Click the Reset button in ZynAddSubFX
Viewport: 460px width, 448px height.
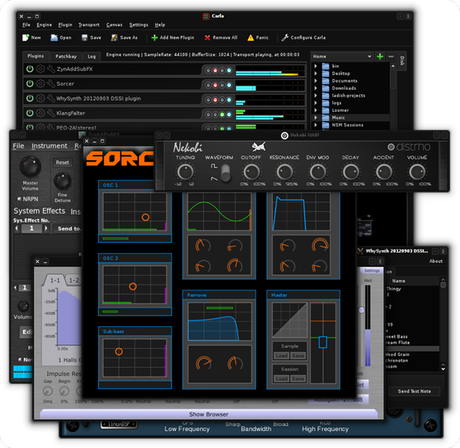point(62,162)
